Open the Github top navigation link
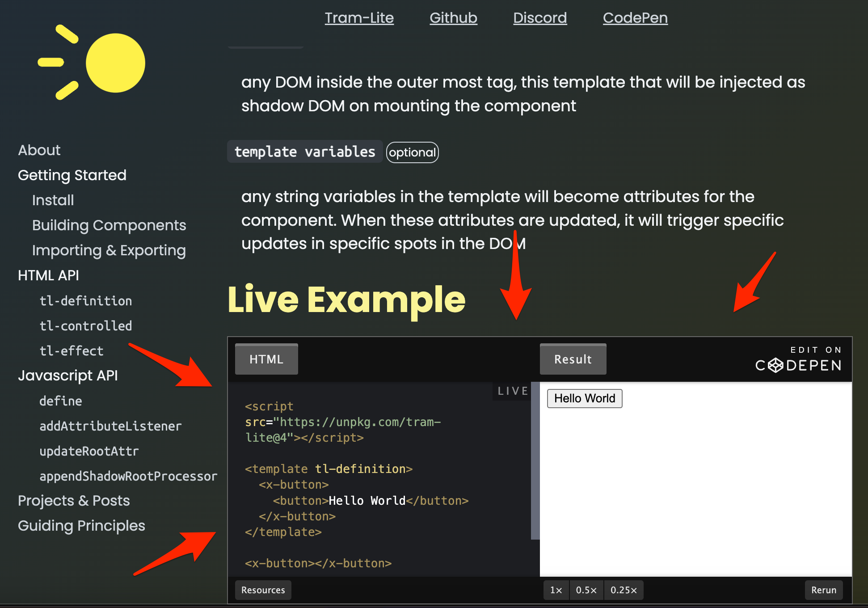The image size is (868, 608). [x=454, y=18]
